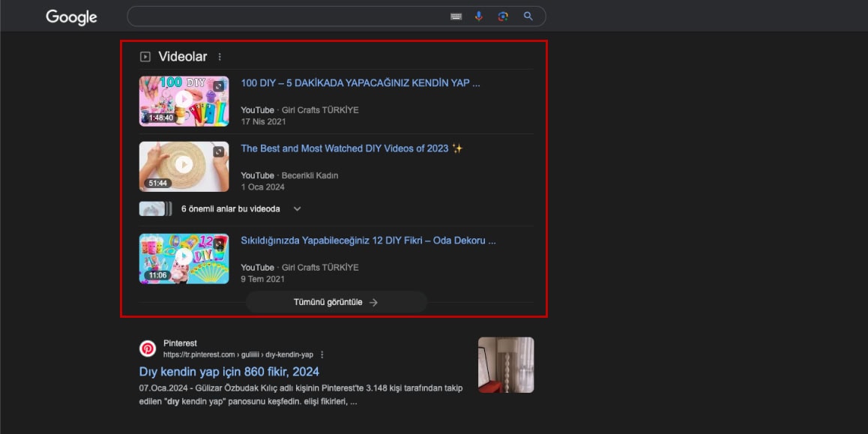Open The Best and Most Watched DIY Videos link
The width and height of the screenshot is (868, 434).
tap(352, 148)
